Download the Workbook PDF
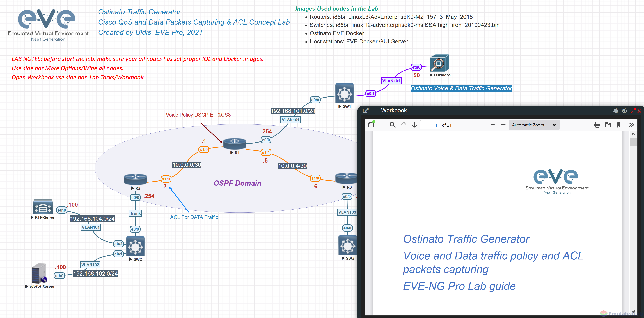 click(x=608, y=125)
